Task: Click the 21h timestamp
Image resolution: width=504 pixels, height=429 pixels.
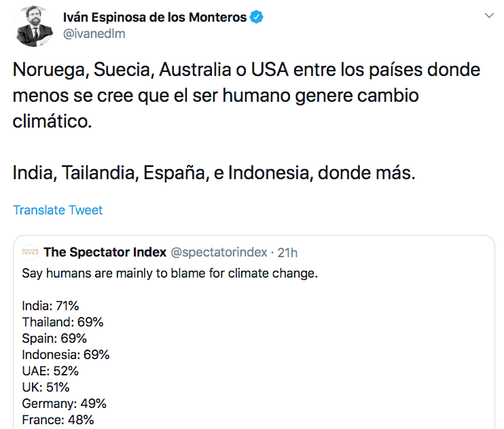Action: tap(288, 253)
